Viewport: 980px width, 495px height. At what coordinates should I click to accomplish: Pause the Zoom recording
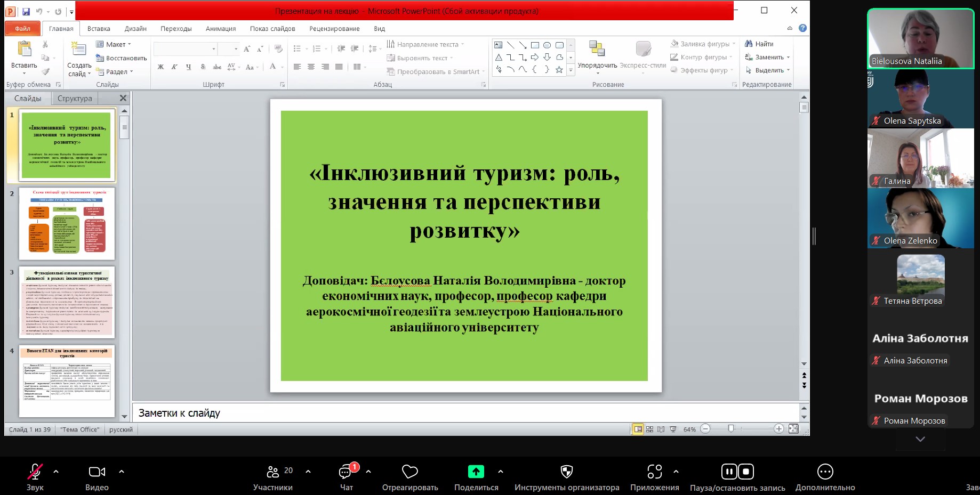point(729,472)
